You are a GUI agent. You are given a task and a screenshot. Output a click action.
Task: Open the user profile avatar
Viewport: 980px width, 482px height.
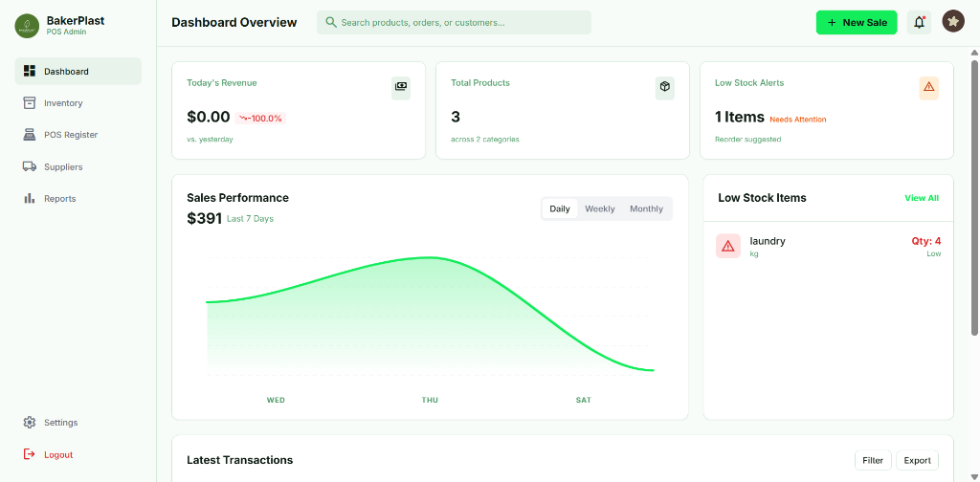coord(952,22)
